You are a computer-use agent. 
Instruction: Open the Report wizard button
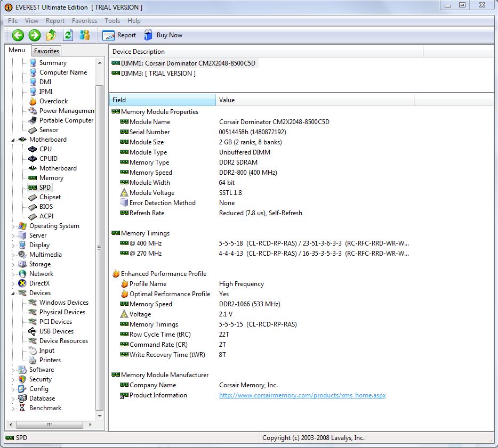pos(119,35)
